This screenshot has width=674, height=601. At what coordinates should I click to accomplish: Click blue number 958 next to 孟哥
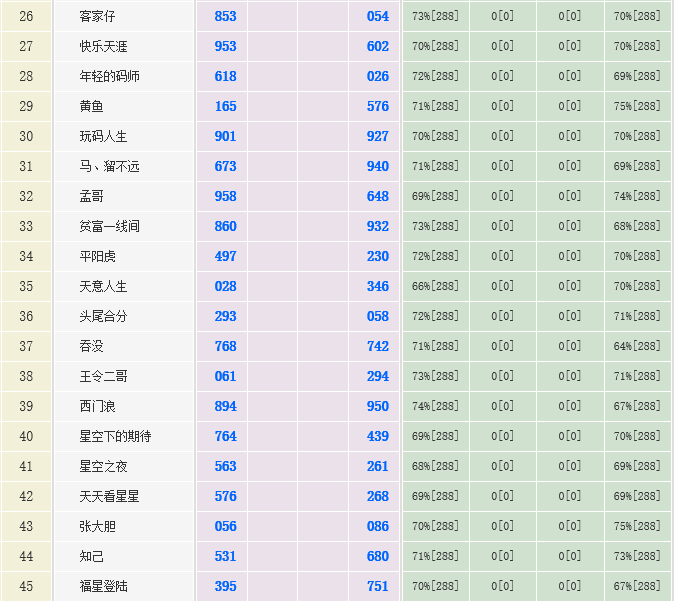(225, 196)
